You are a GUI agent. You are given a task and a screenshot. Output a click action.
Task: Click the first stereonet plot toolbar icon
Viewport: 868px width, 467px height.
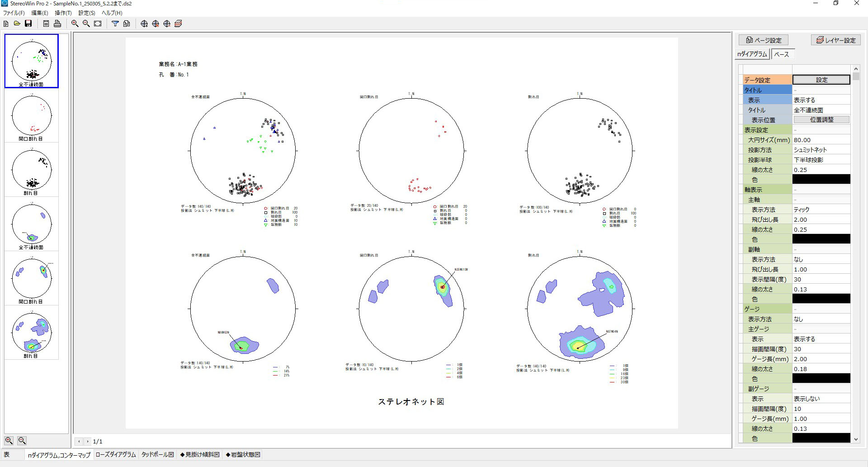tap(144, 23)
